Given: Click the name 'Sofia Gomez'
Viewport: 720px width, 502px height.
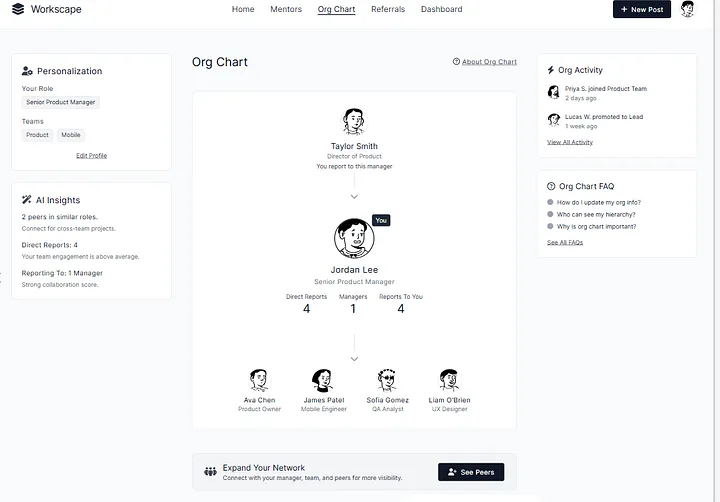Looking at the screenshot, I should pyautogui.click(x=388, y=400).
